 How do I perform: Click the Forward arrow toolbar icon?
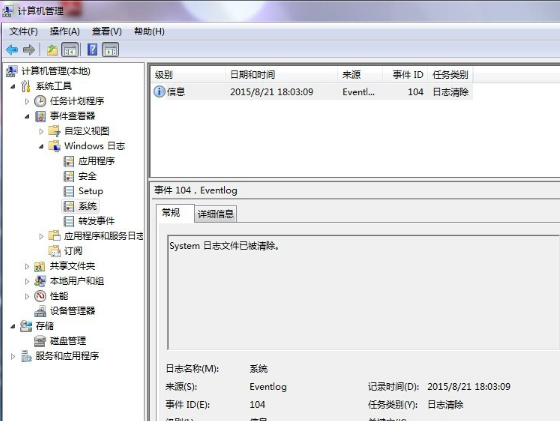pyautogui.click(x=29, y=50)
